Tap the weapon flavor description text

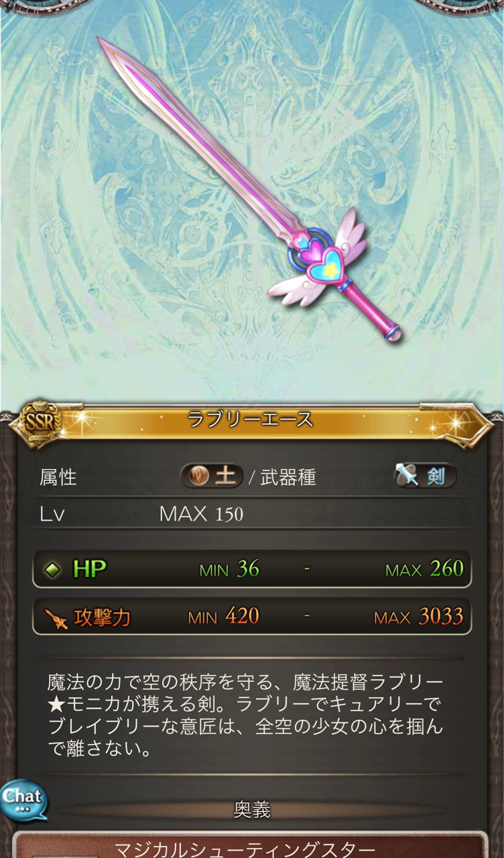[245, 716]
